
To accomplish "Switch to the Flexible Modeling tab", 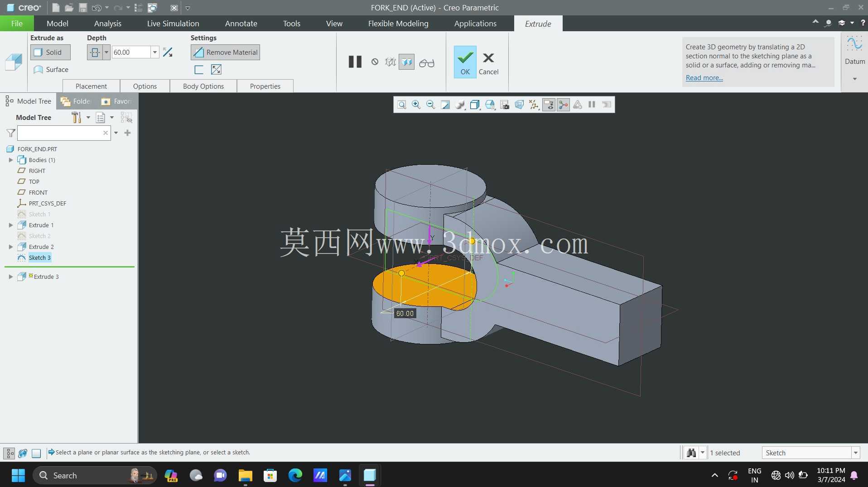I will tap(398, 24).
